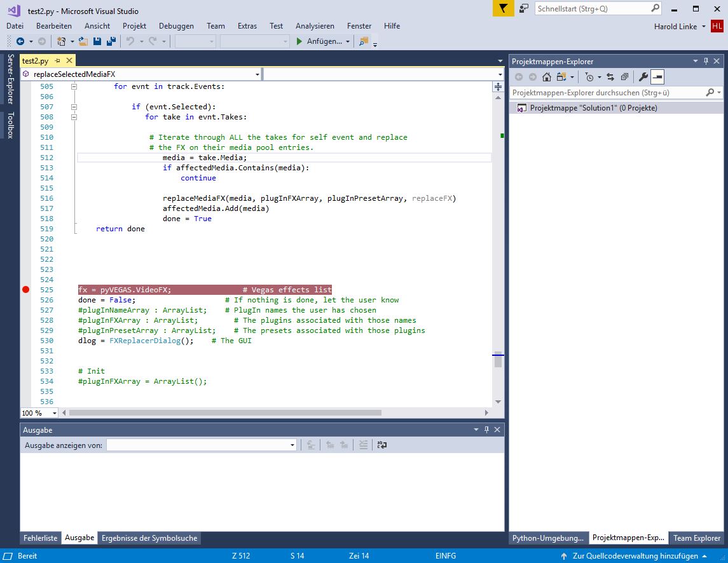
Task: Click the Home icon in Projektmappen-Explorer
Action: click(x=546, y=77)
